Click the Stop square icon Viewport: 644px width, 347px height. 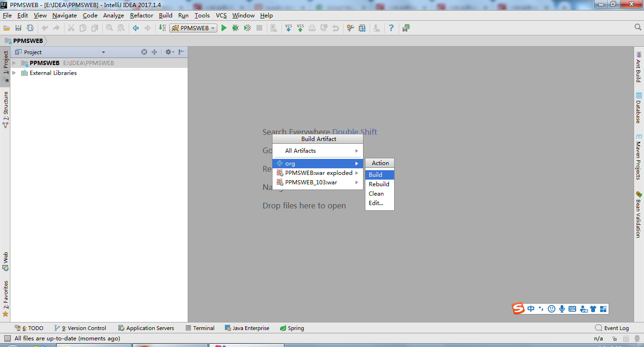259,28
